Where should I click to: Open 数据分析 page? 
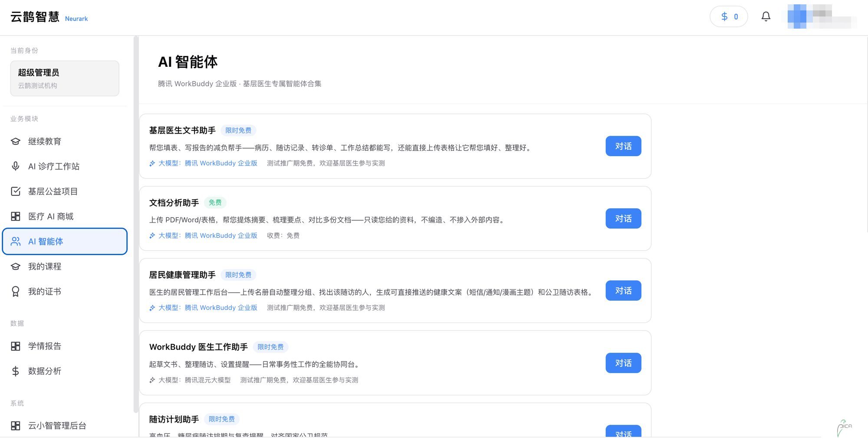[65, 371]
